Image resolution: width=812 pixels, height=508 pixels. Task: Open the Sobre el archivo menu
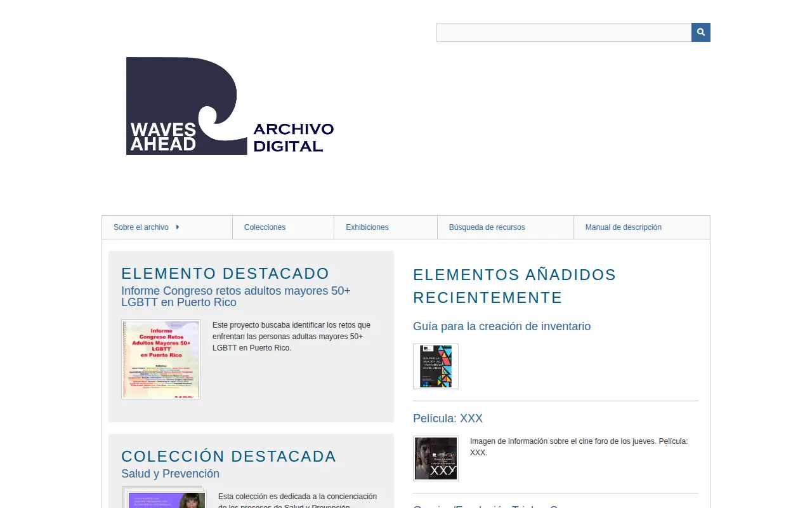(x=167, y=227)
